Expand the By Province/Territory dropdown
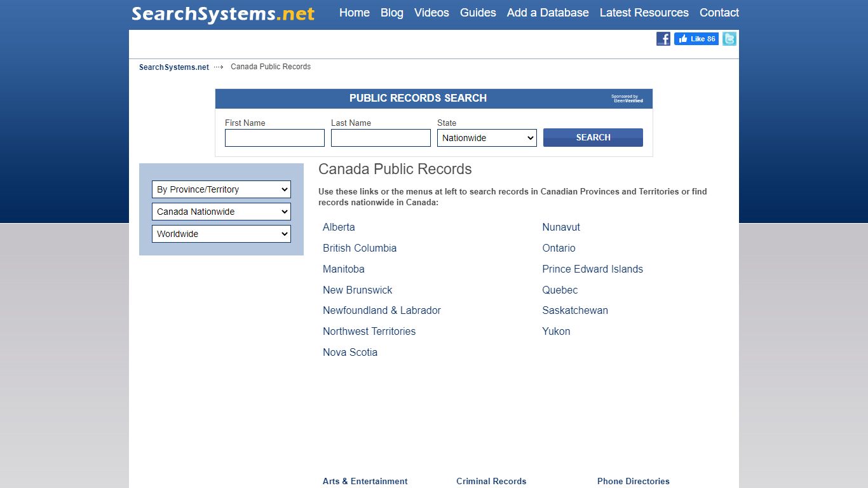This screenshot has height=488, width=868. [221, 189]
